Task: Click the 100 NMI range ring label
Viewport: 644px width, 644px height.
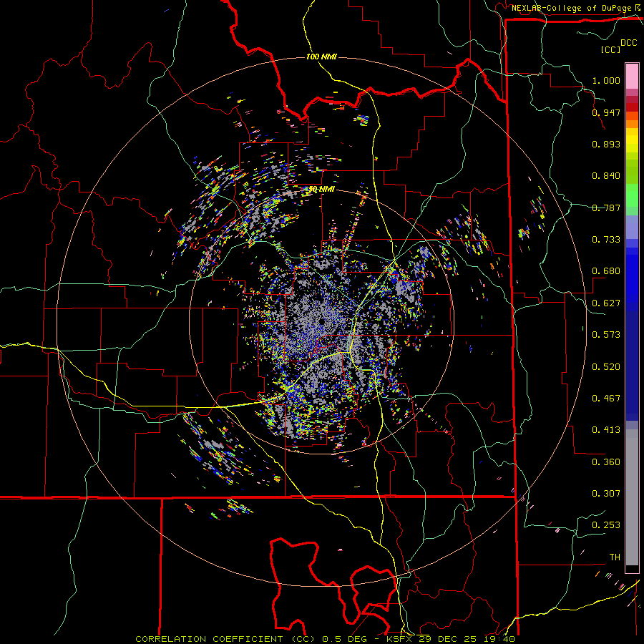Action: tap(321, 57)
